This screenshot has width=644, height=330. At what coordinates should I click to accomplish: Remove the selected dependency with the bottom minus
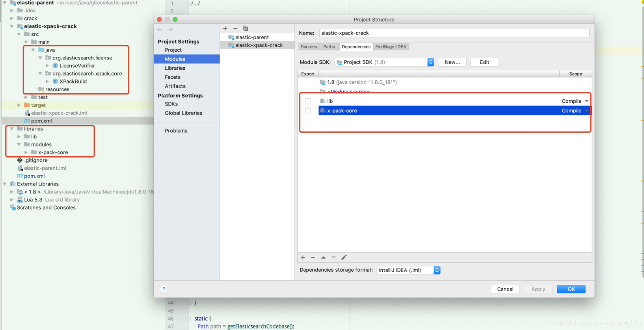click(x=313, y=258)
